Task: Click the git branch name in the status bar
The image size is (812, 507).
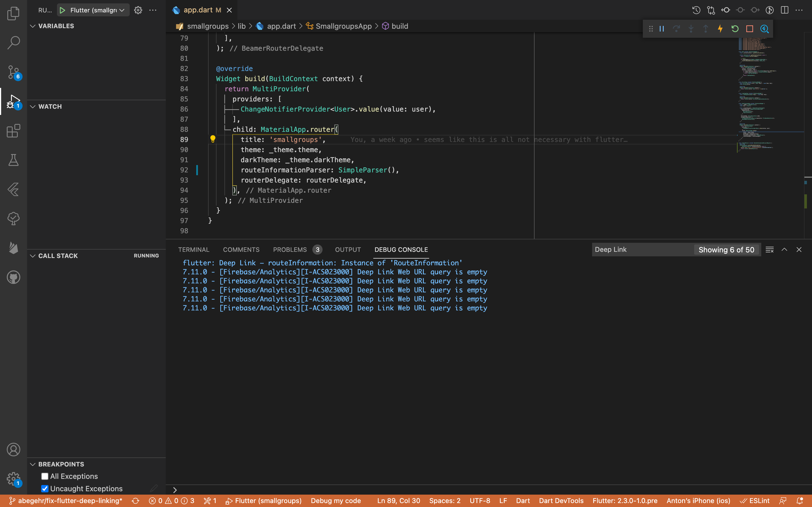Action: (70, 501)
